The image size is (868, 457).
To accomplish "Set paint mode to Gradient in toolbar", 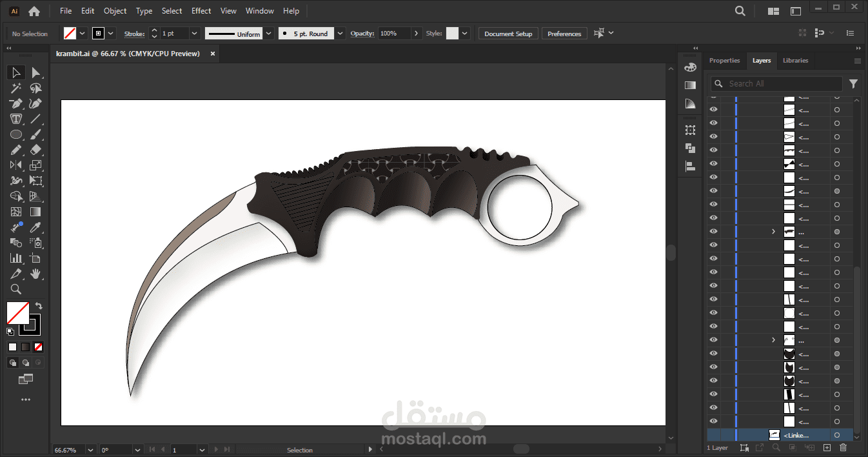I will coord(25,347).
